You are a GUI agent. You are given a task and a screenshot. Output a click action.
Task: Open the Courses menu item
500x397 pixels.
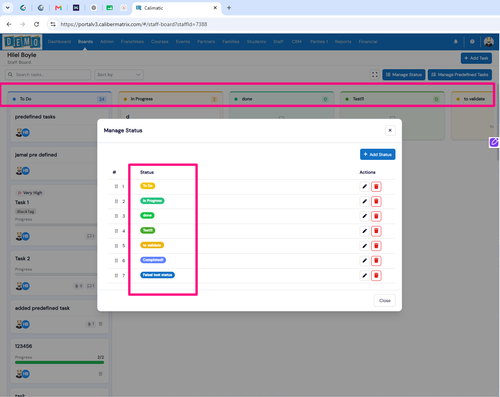coord(160,42)
